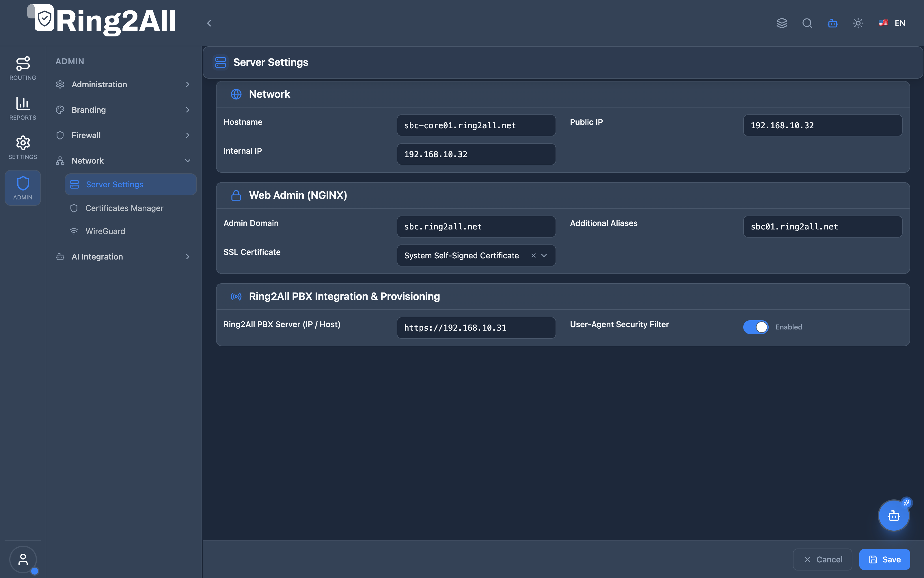This screenshot has height=578, width=924.
Task: Open the Reports section
Action: click(x=23, y=108)
